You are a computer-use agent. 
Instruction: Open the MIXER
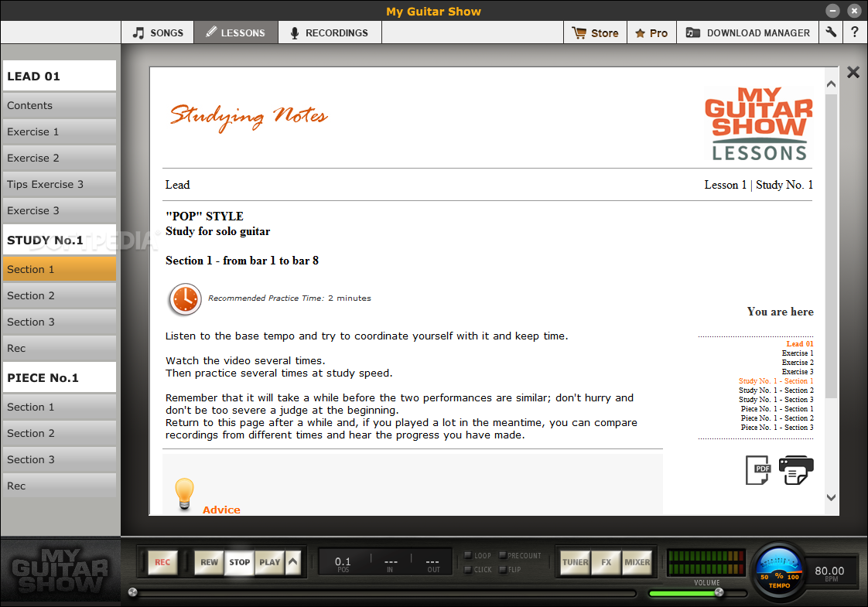[x=637, y=562]
